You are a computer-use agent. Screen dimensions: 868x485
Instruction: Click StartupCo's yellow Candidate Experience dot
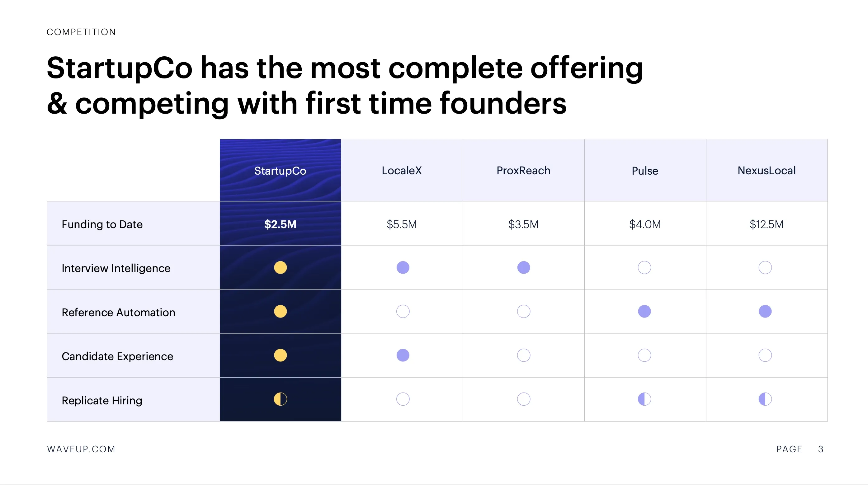click(x=280, y=355)
